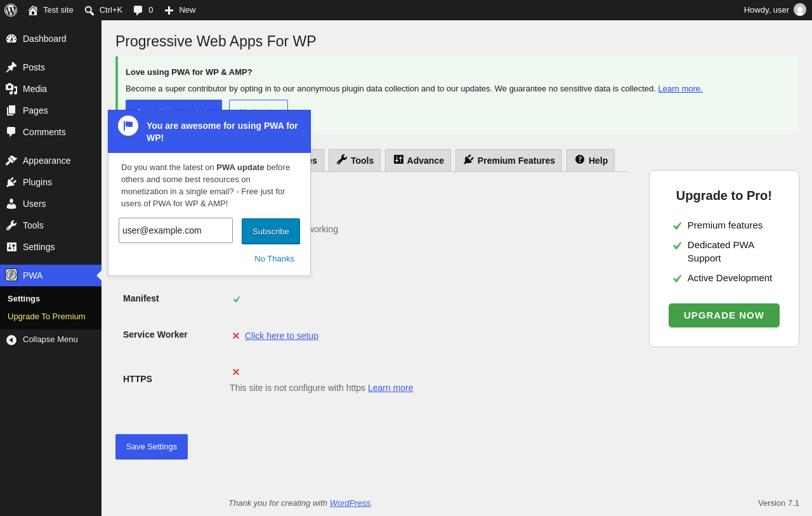Screen dimensions: 812x516
Task: Click the Version 7.1 footer text
Action: (778, 503)
